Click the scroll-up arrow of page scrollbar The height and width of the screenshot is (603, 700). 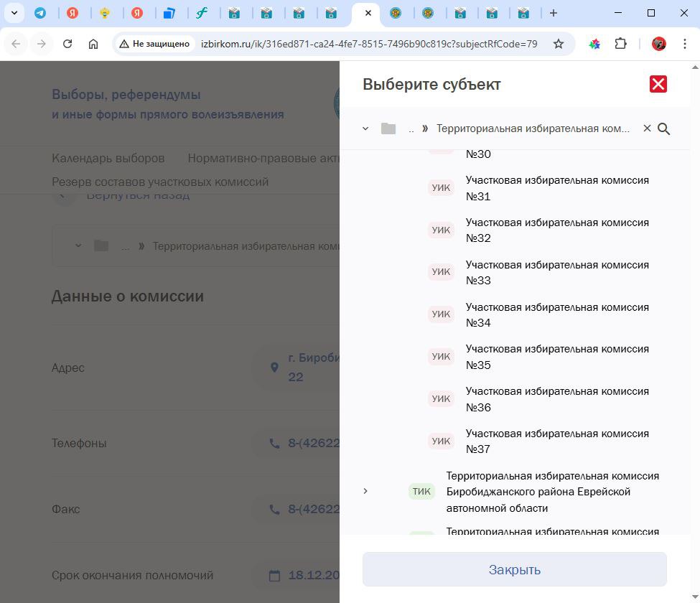[695, 67]
